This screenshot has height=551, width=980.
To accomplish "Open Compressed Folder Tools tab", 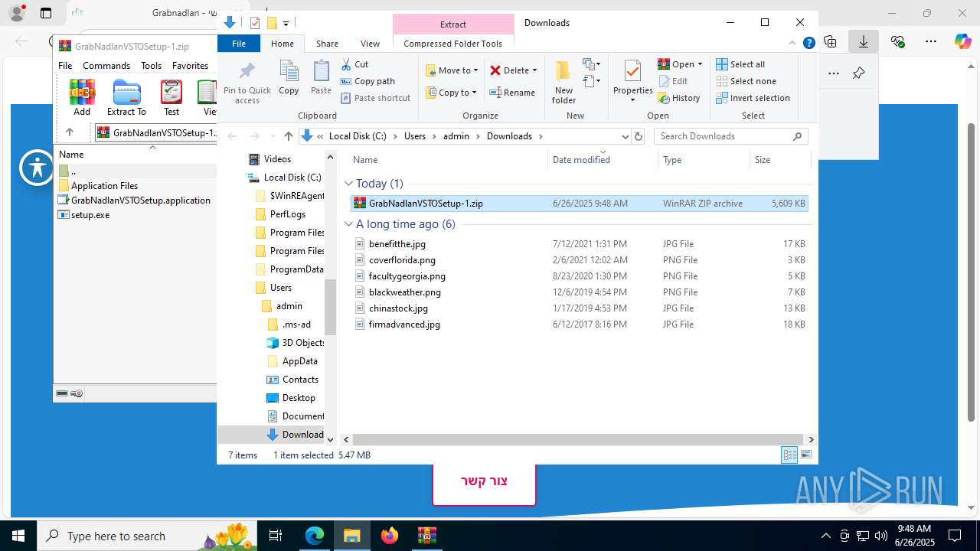I will (x=452, y=44).
